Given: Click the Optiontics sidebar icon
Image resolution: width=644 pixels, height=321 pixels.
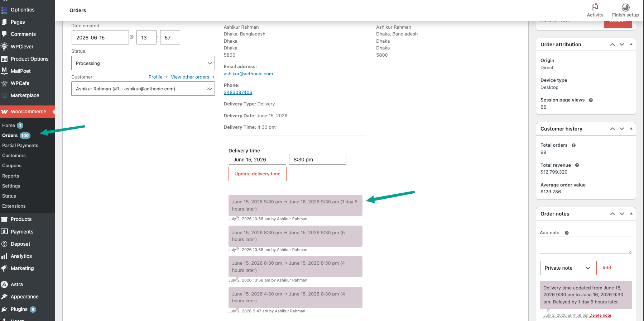Looking at the screenshot, I should (x=4, y=10).
